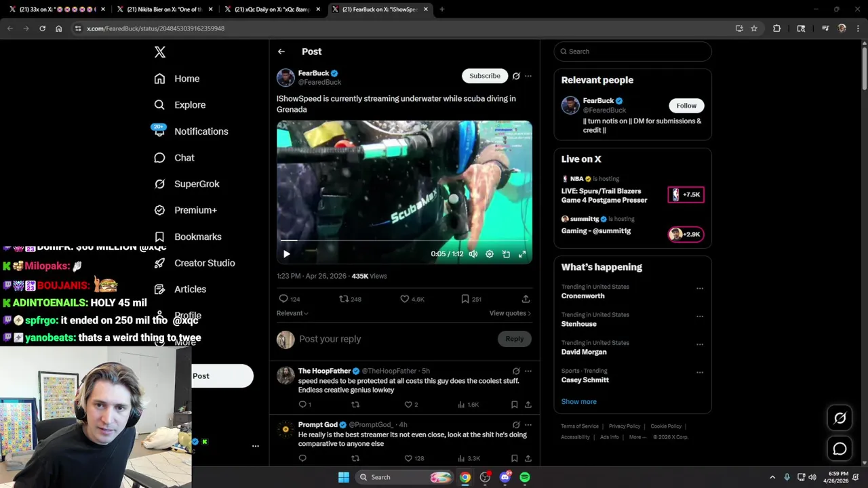Expand the More footer menu
Image resolution: width=868 pixels, height=488 pixels.
pyautogui.click(x=637, y=437)
